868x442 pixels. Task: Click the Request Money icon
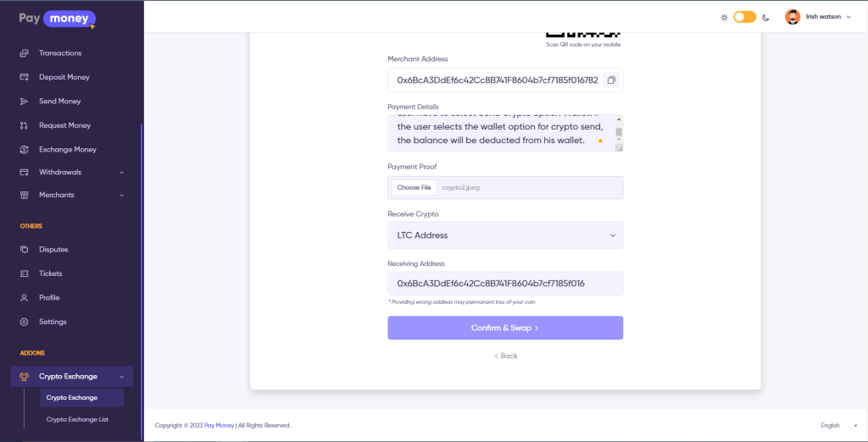pyautogui.click(x=24, y=125)
